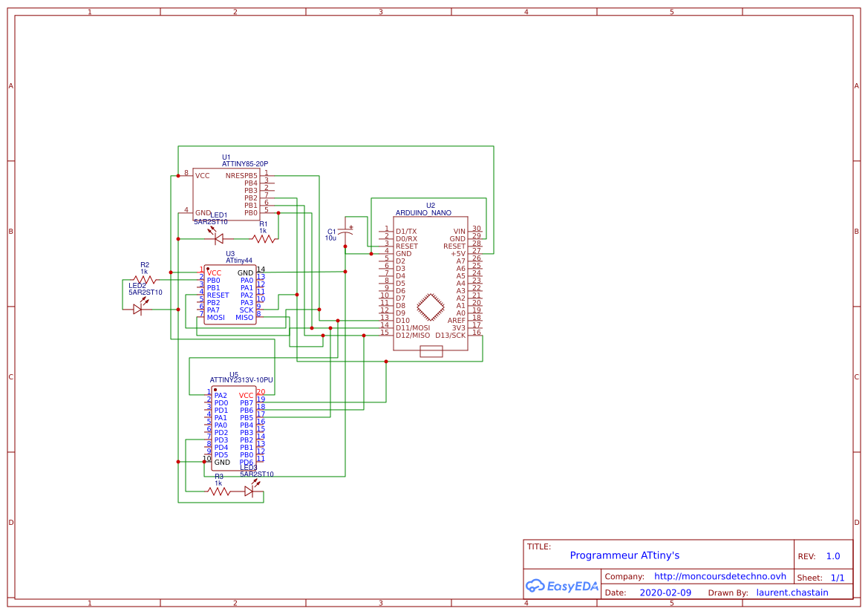Select the LED3 diode symbol
The width and height of the screenshot is (868, 614).
(x=250, y=491)
